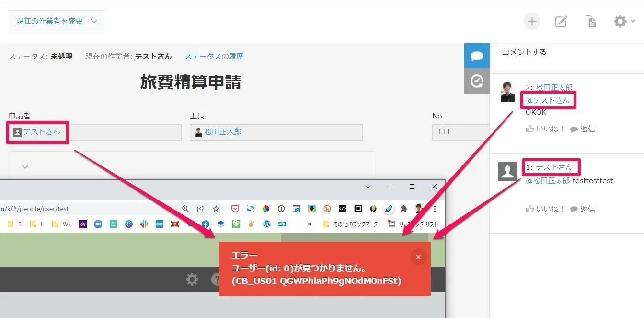This screenshot has height=318, width=644.
Task: Click the blue highlighter marker extension icon
Action: click(389, 209)
